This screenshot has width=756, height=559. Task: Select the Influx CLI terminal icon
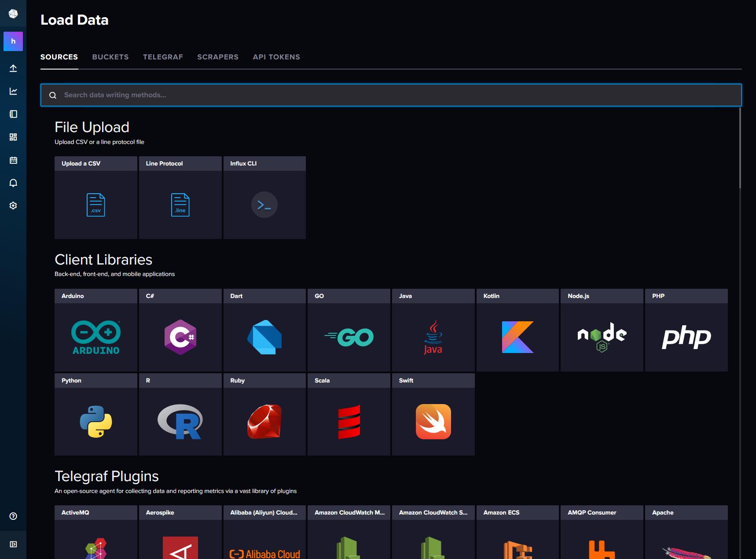(264, 205)
